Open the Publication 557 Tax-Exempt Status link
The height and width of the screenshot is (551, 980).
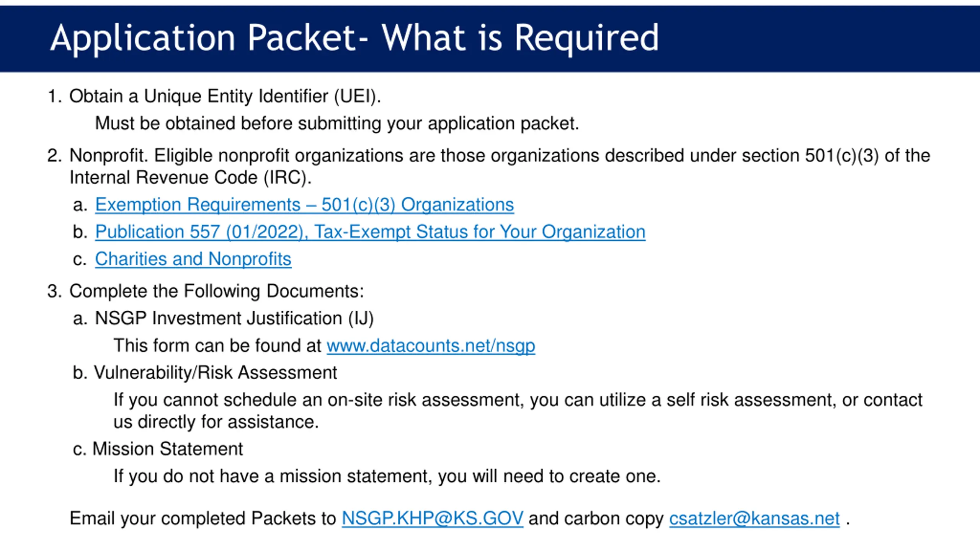(370, 232)
